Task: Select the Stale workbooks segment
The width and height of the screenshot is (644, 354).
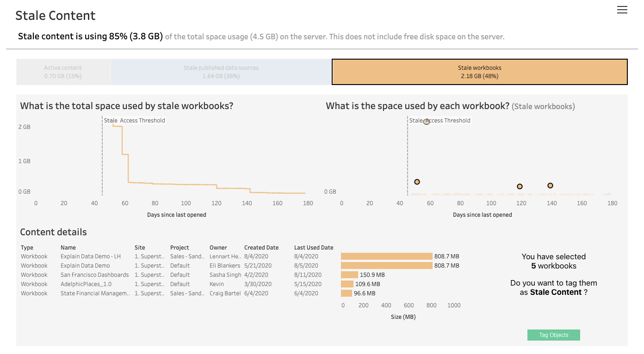Action: click(x=479, y=72)
